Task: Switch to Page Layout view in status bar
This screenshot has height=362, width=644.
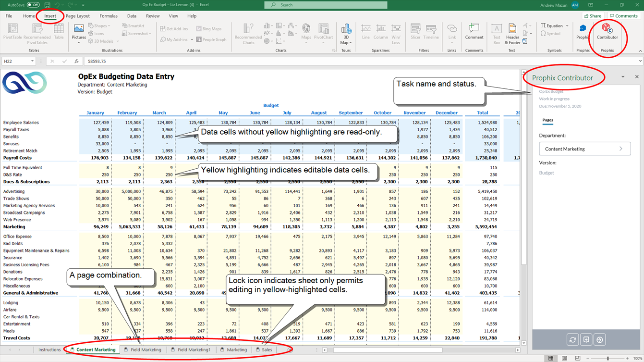Action: (x=564, y=358)
